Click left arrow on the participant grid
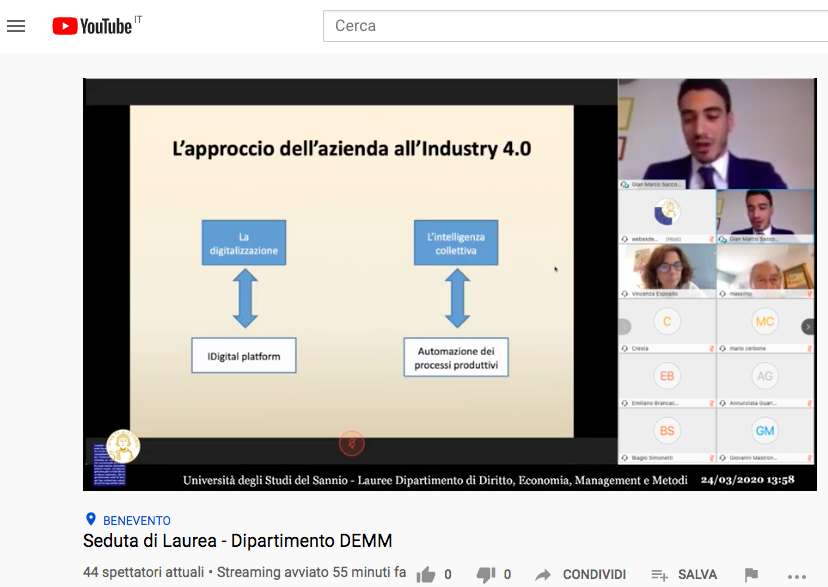828x587 pixels. pyautogui.click(x=625, y=326)
